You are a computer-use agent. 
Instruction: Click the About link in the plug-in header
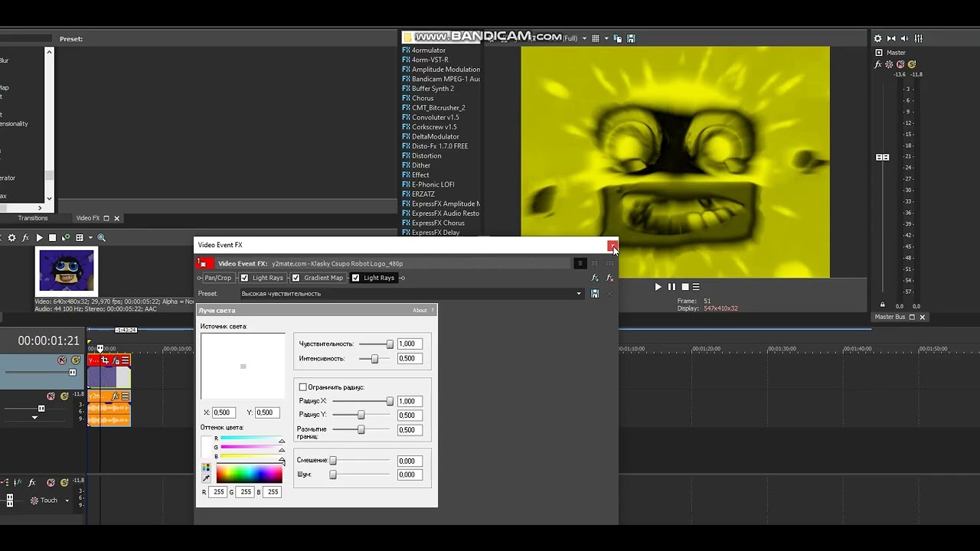[420, 311]
